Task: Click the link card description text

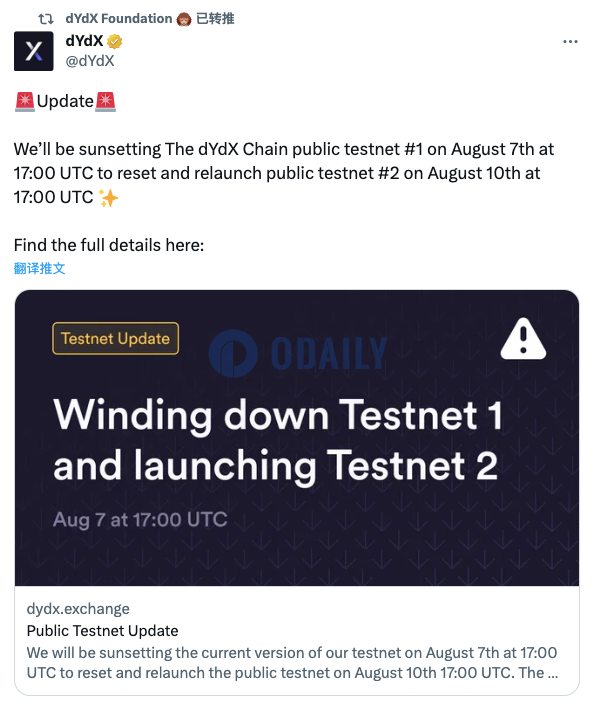Action: 292,662
